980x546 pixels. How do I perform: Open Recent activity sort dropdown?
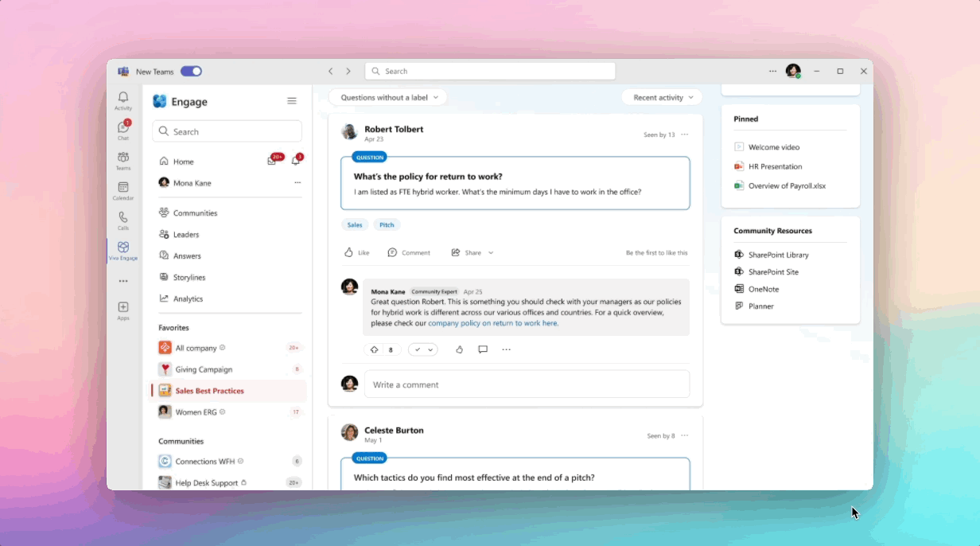pos(663,98)
